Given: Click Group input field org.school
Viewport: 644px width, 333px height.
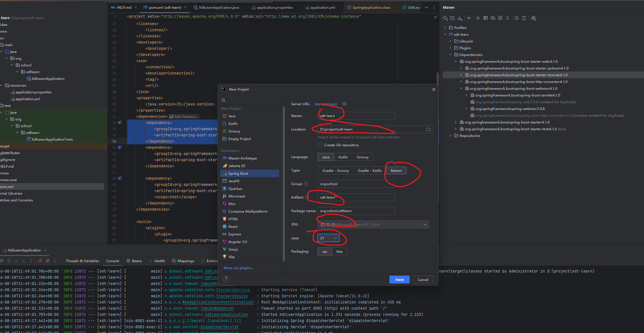Looking at the screenshot, I should tap(356, 184).
